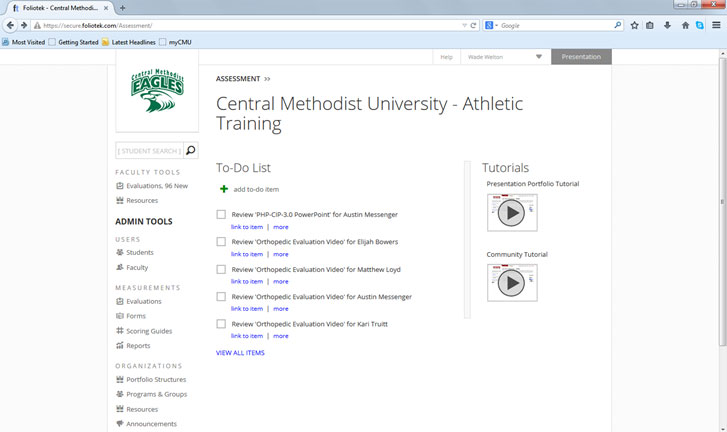Image resolution: width=727 pixels, height=432 pixels.
Task: Tick the Kari Truitt review checkbox
Action: tap(221, 324)
